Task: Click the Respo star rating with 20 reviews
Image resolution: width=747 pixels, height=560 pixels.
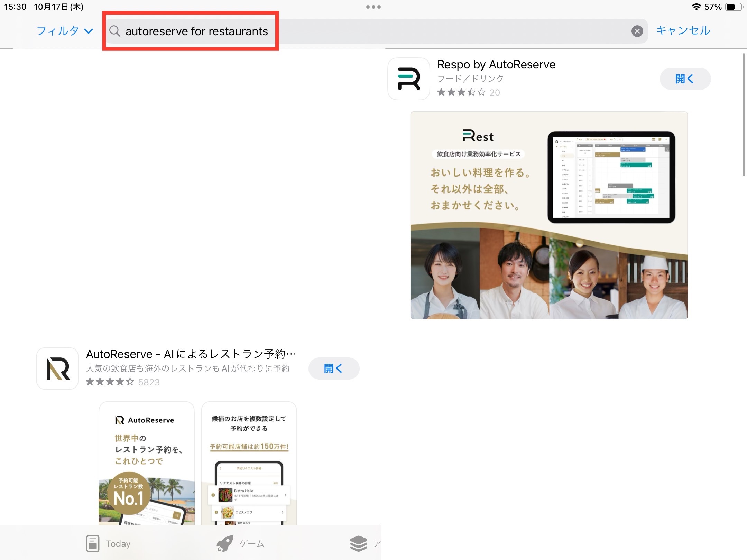Action: point(468,92)
